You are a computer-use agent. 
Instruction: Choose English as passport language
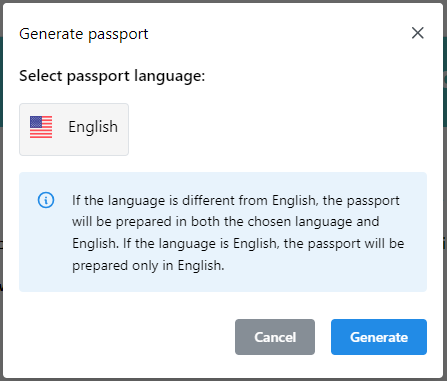(x=74, y=129)
